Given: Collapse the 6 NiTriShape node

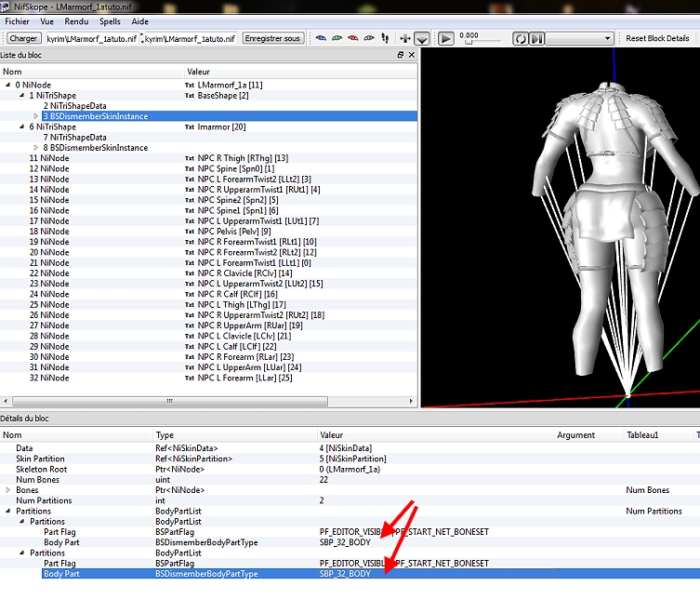Looking at the screenshot, I should click(x=21, y=126).
